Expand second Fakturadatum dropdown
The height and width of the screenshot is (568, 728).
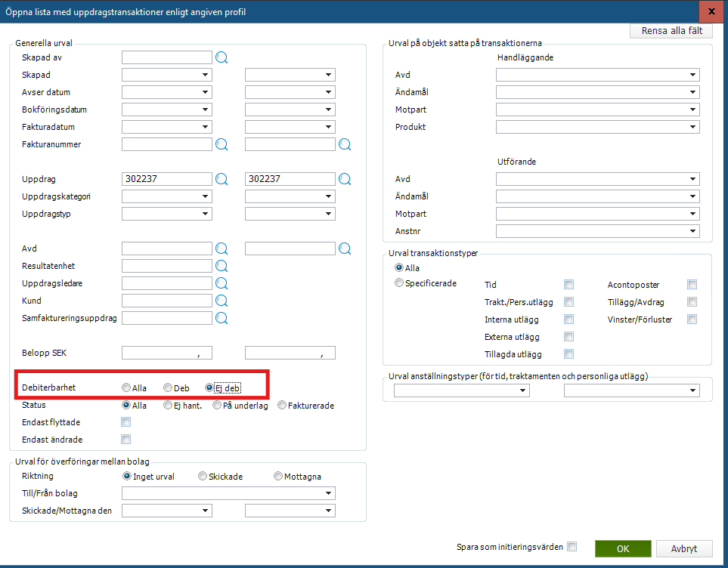328,127
